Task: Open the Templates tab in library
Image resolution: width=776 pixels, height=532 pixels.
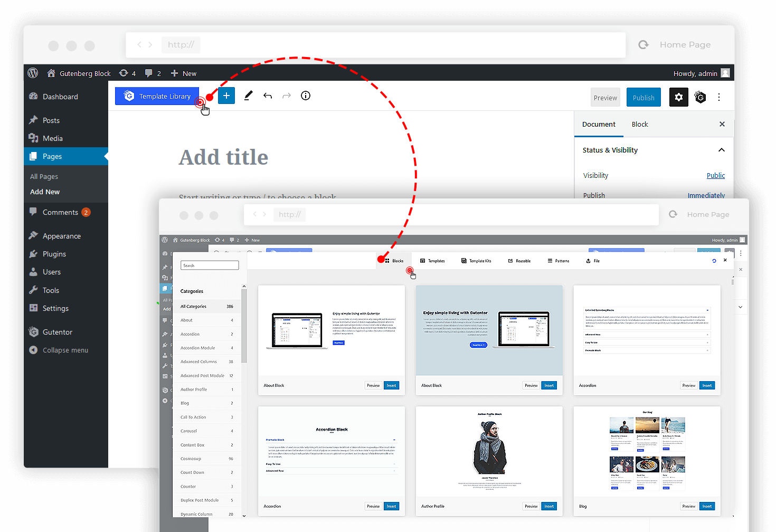Action: coord(432,261)
